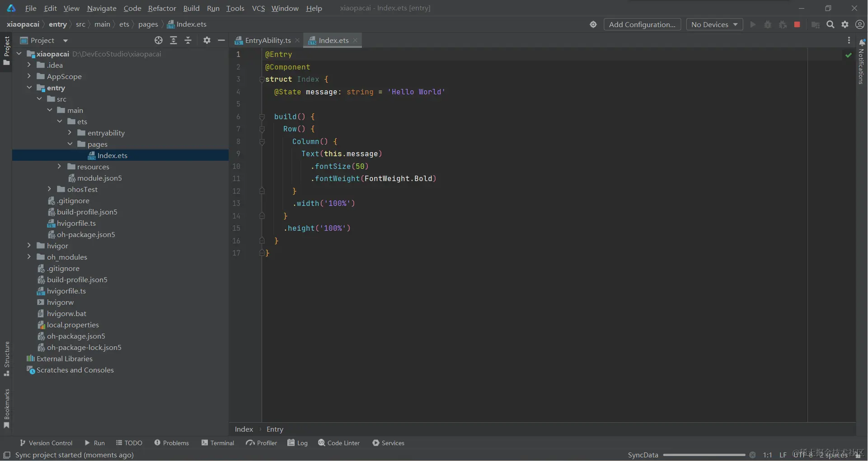
Task: Click the LF line separator in status bar
Action: pyautogui.click(x=783, y=455)
